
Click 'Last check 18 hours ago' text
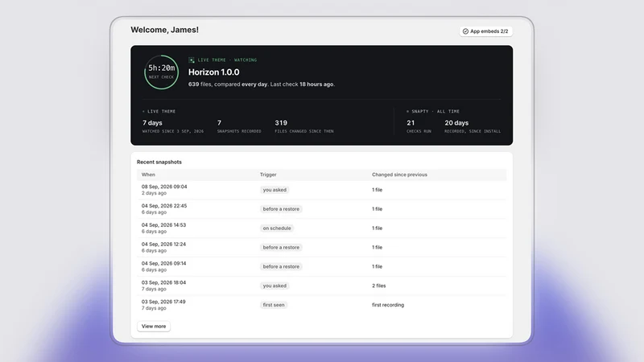tap(303, 84)
